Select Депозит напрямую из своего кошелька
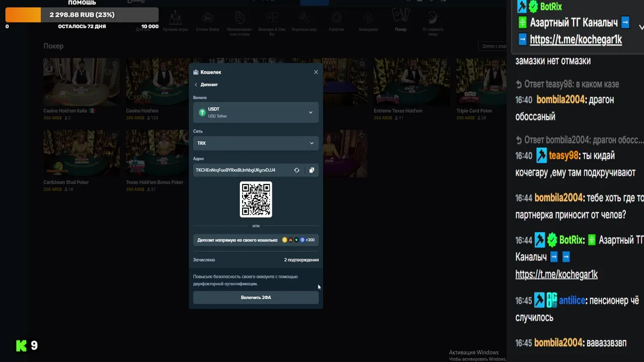The height and width of the screenshot is (362, 644). [256, 240]
